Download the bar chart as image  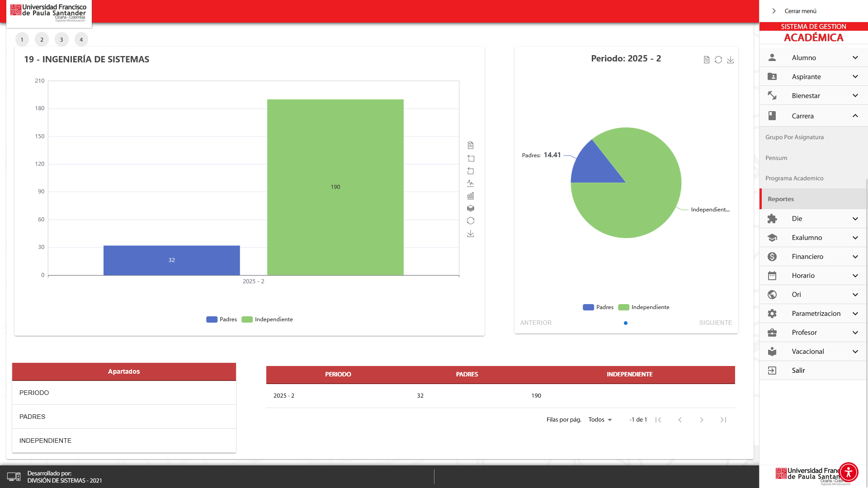pyautogui.click(x=471, y=234)
